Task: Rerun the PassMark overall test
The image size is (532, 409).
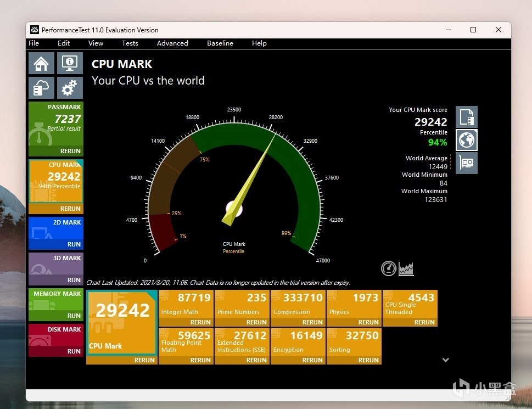Action: tap(71, 151)
